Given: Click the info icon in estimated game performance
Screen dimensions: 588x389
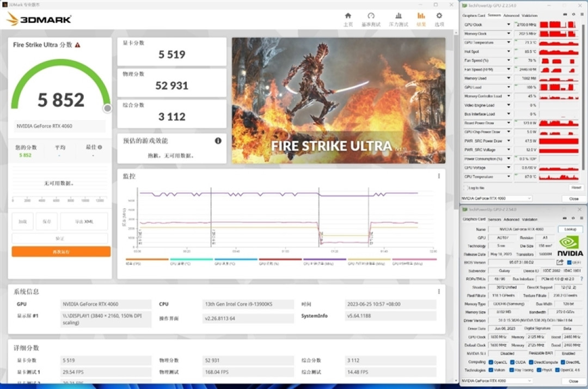Looking at the screenshot, I should coord(218,141).
